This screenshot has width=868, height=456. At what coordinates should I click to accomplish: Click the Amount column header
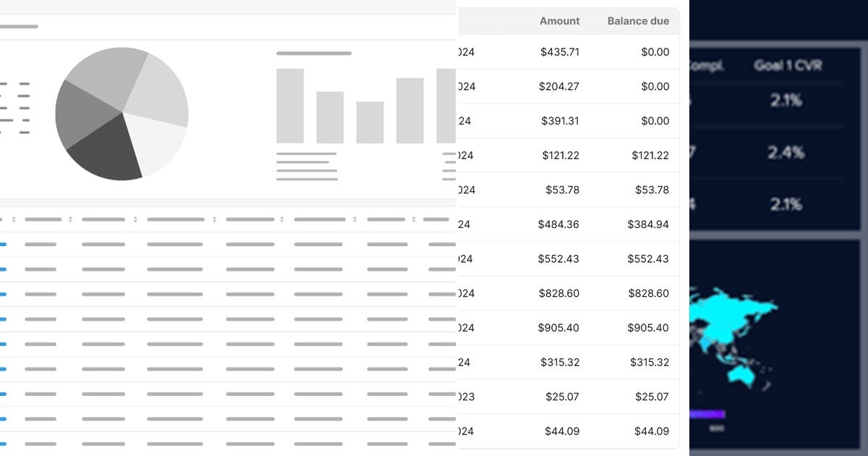click(x=559, y=21)
